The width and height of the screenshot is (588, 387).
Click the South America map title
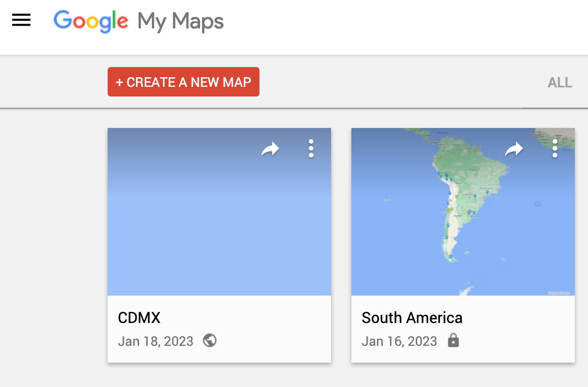(x=412, y=317)
